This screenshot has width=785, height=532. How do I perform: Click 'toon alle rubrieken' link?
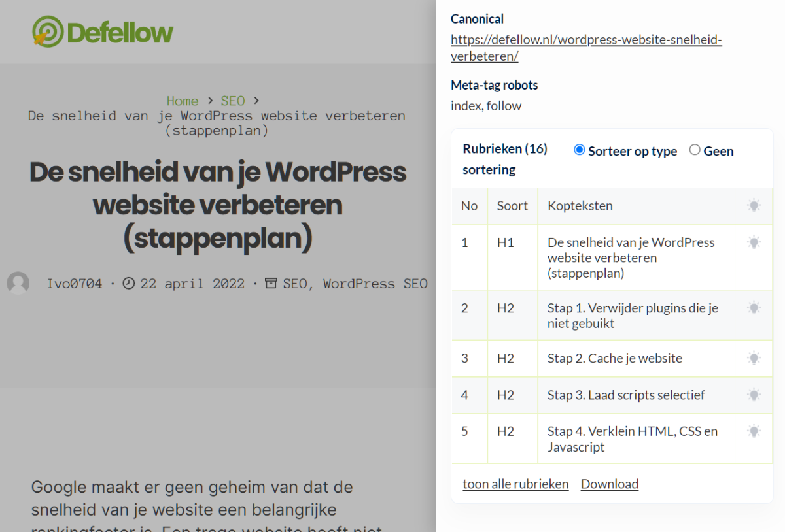tap(515, 484)
